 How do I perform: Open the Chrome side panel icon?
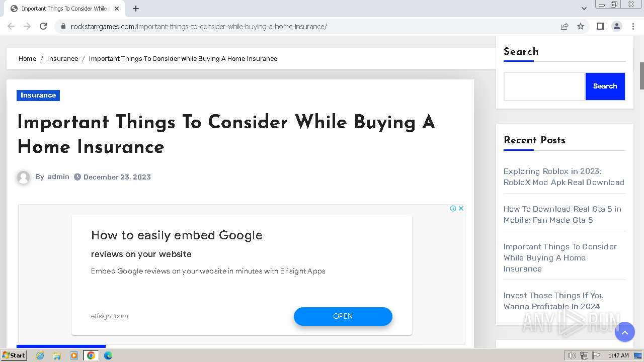coord(600,26)
